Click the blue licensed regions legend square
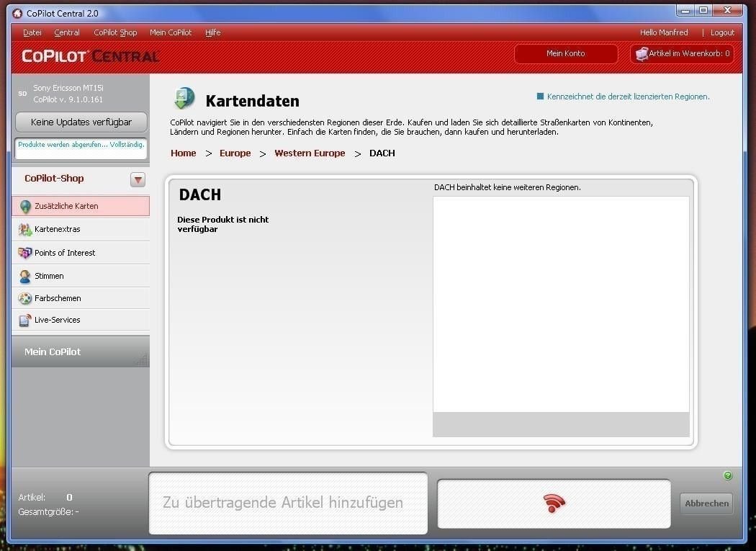Image resolution: width=756 pixels, height=551 pixels. click(540, 96)
